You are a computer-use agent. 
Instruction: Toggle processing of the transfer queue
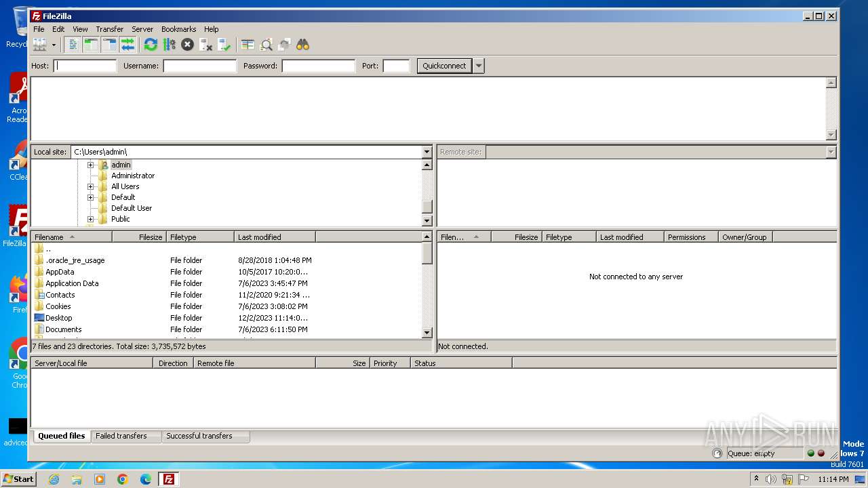coord(169,45)
